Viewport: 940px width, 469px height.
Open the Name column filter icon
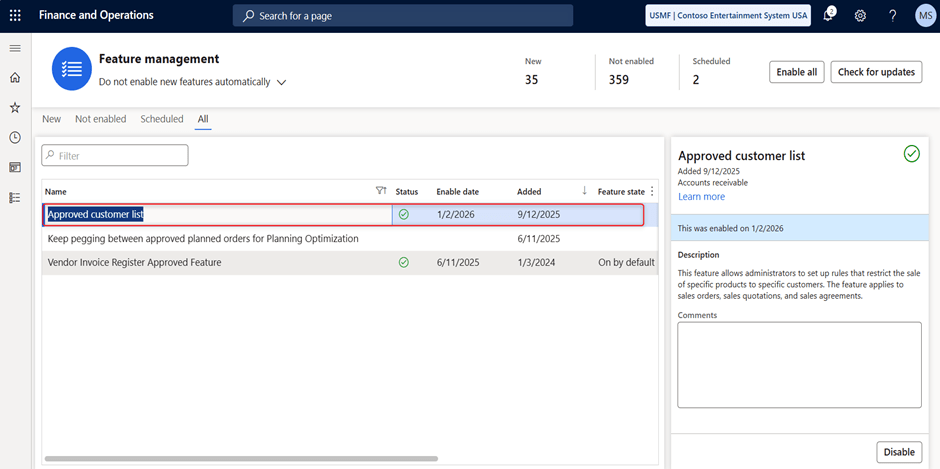point(380,191)
